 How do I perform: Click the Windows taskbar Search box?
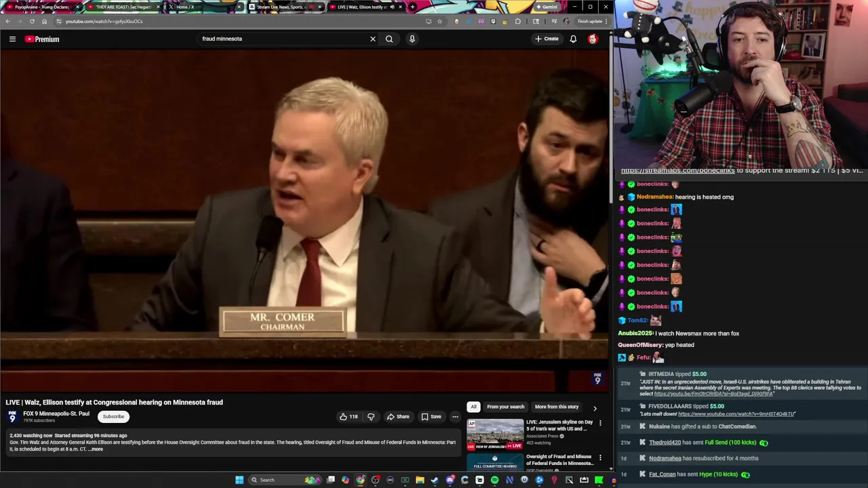coord(283,480)
